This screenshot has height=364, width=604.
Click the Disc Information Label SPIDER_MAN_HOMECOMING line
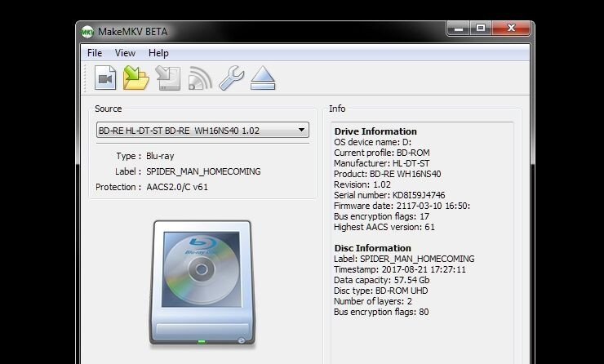(x=404, y=259)
